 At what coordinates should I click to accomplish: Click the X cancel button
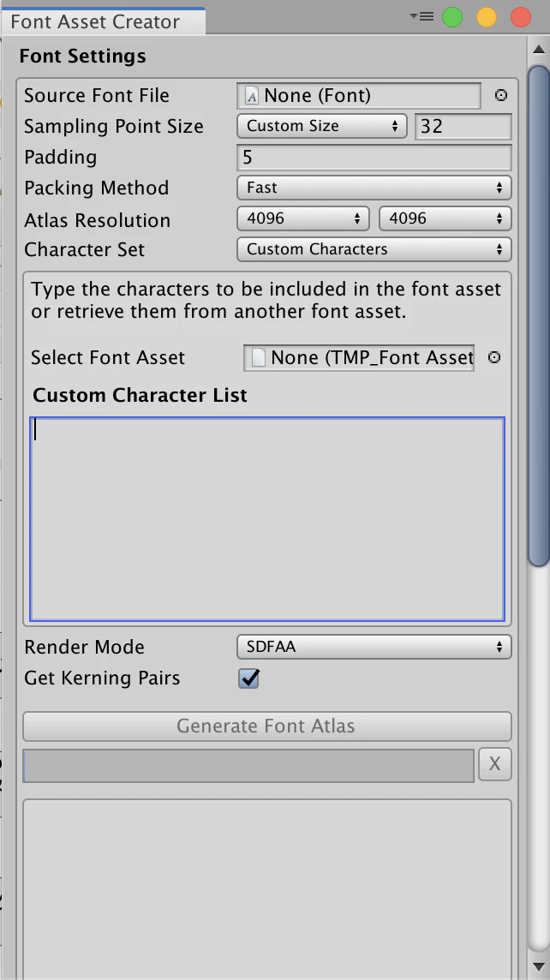[494, 764]
